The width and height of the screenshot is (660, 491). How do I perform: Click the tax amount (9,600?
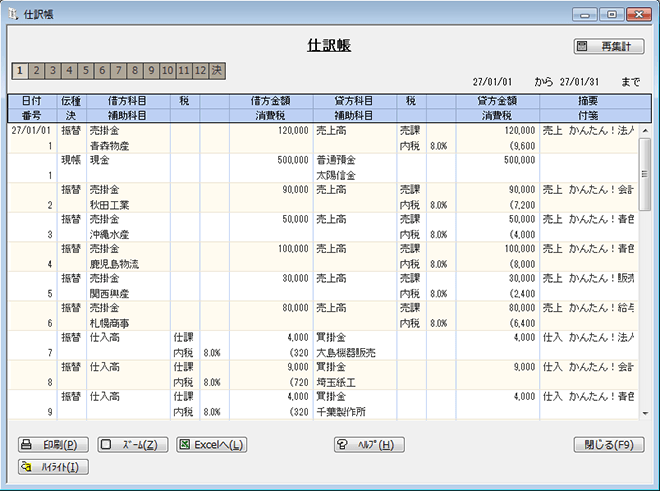[522, 146]
